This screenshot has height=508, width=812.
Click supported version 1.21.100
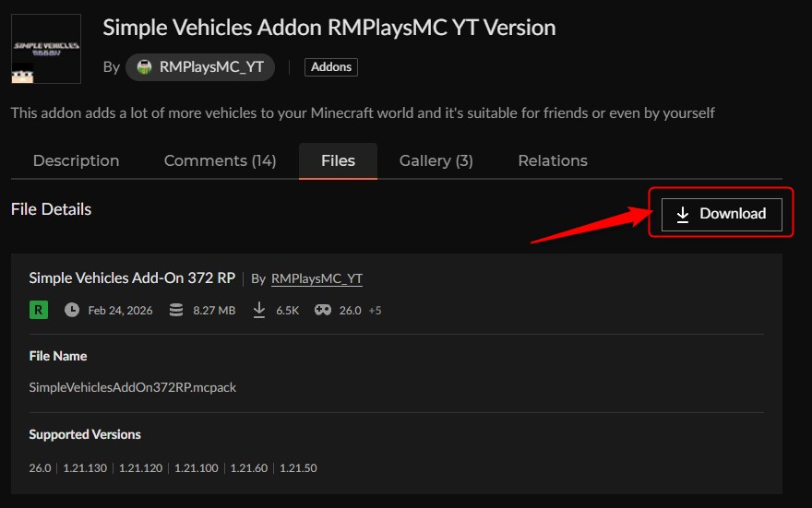click(x=197, y=468)
